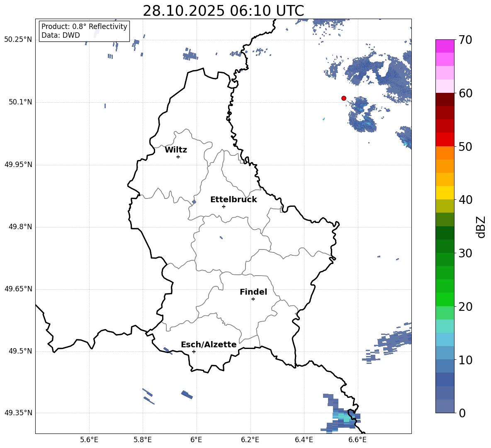Click the 6.2°E longitude label
This screenshot has width=491, height=448.
click(x=250, y=440)
